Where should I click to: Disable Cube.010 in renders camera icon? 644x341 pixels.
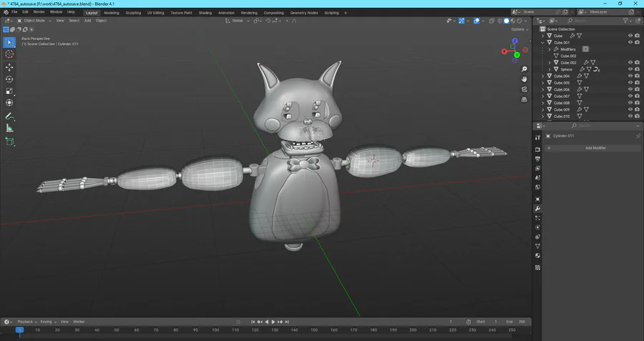click(637, 116)
